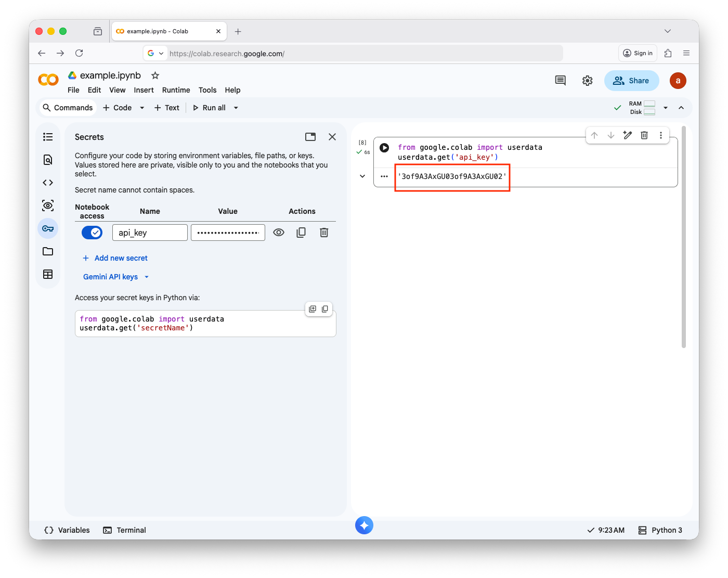Open the Insert menu
Screen dimensions: 728x578
pyautogui.click(x=144, y=90)
